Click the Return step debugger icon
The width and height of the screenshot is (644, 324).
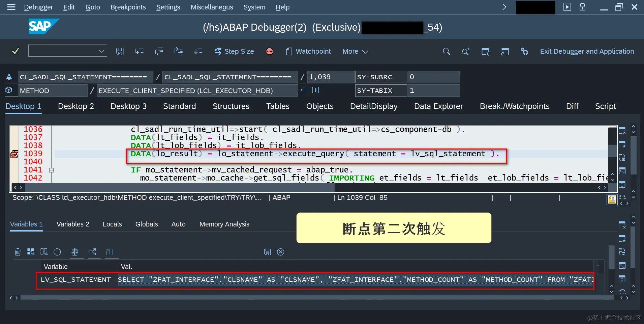click(x=178, y=51)
